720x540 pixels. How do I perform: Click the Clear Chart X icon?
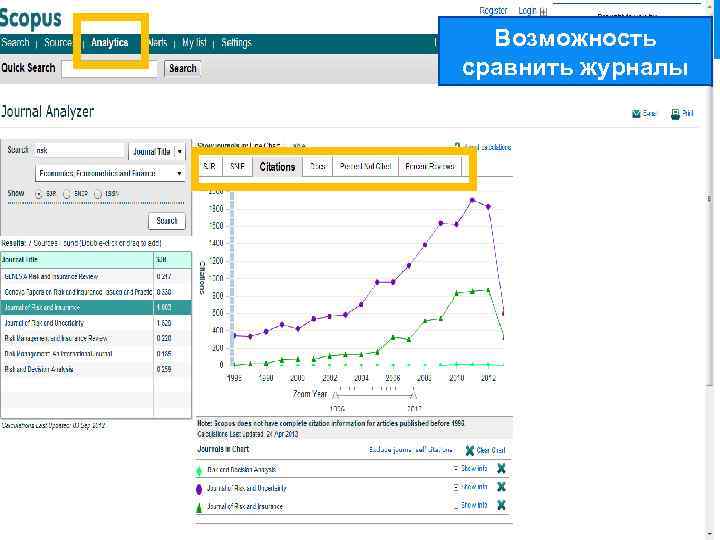pyautogui.click(x=469, y=450)
